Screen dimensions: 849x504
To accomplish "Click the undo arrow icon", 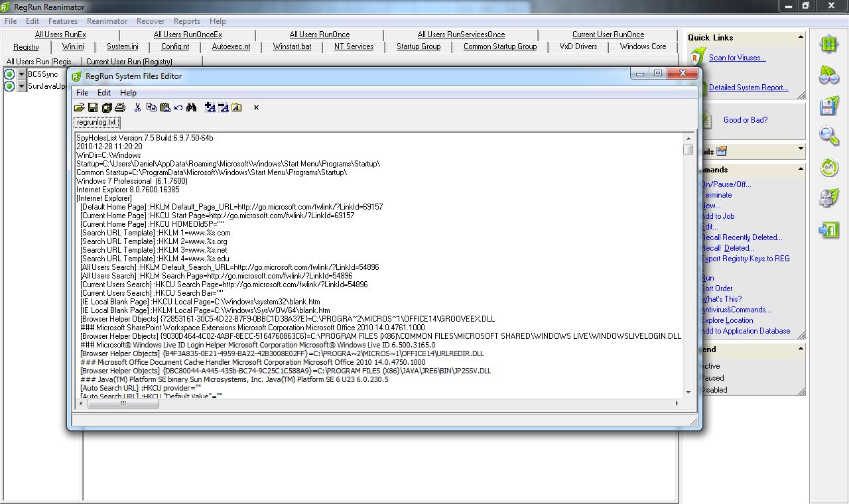I will (178, 107).
